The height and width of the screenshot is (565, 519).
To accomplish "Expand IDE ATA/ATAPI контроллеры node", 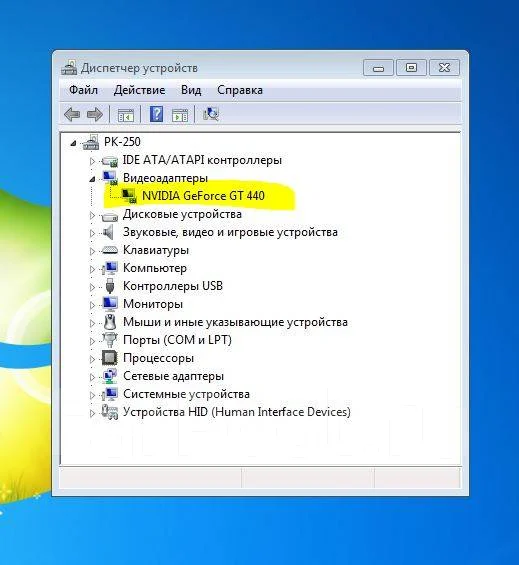I will point(92,161).
